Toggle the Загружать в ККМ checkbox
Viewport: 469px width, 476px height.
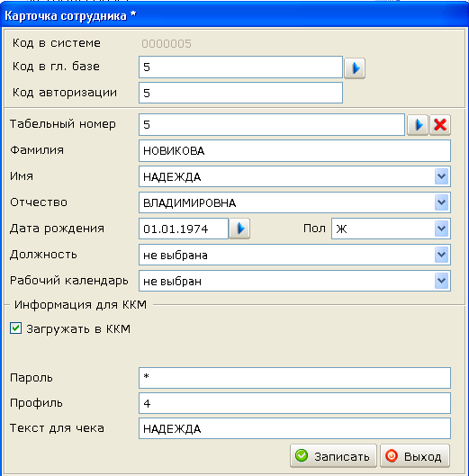coord(16,328)
